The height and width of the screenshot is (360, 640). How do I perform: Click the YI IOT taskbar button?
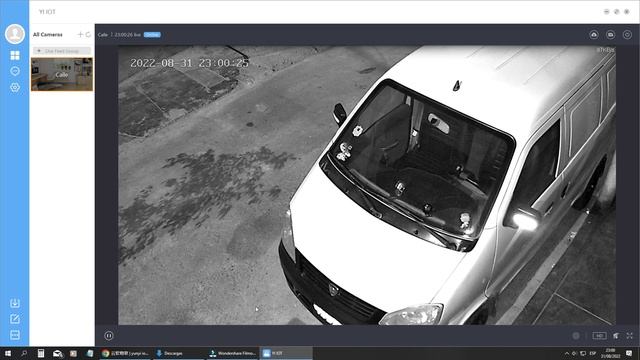pos(286,353)
